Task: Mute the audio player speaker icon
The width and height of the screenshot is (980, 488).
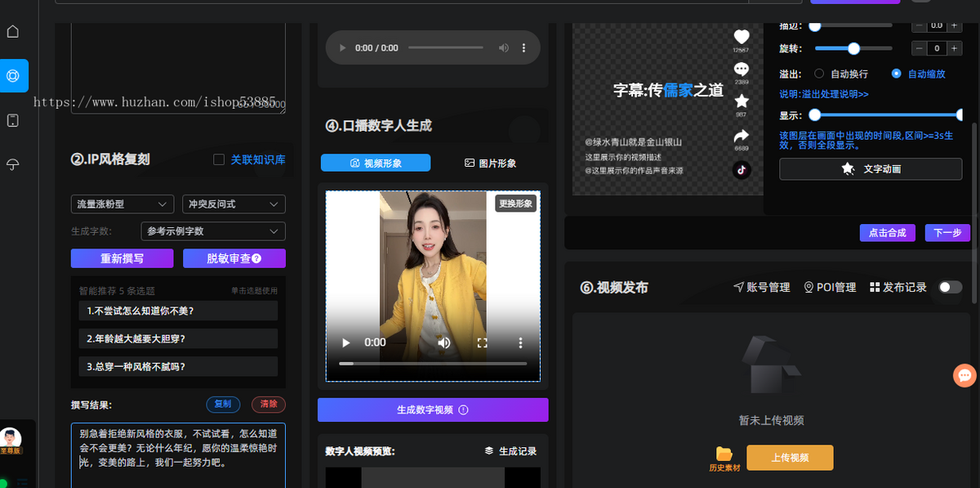Action: 504,48
